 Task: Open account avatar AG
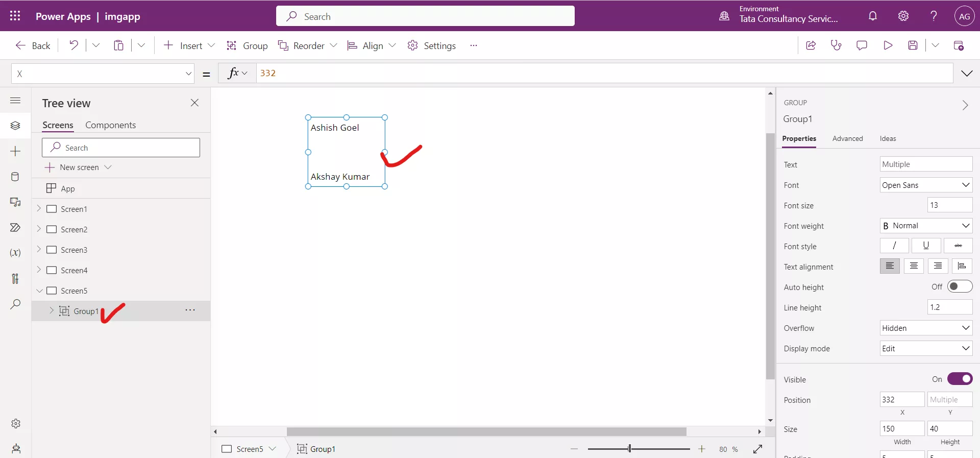(964, 16)
